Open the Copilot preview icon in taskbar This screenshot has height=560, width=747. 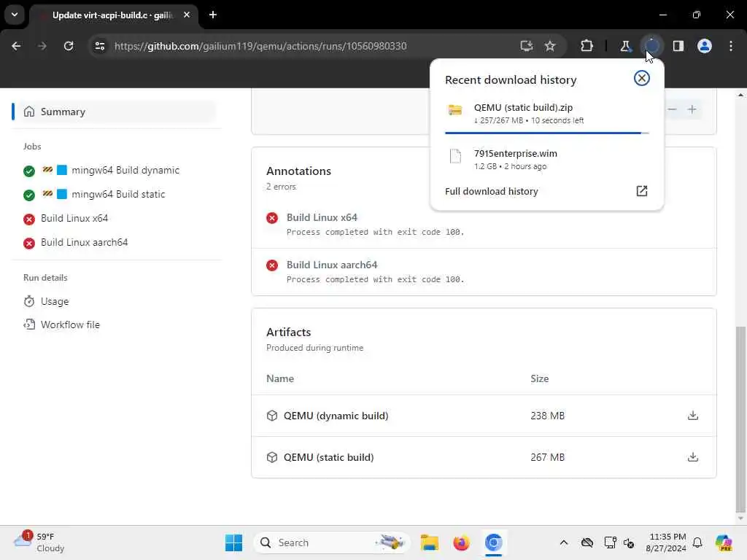(723, 542)
